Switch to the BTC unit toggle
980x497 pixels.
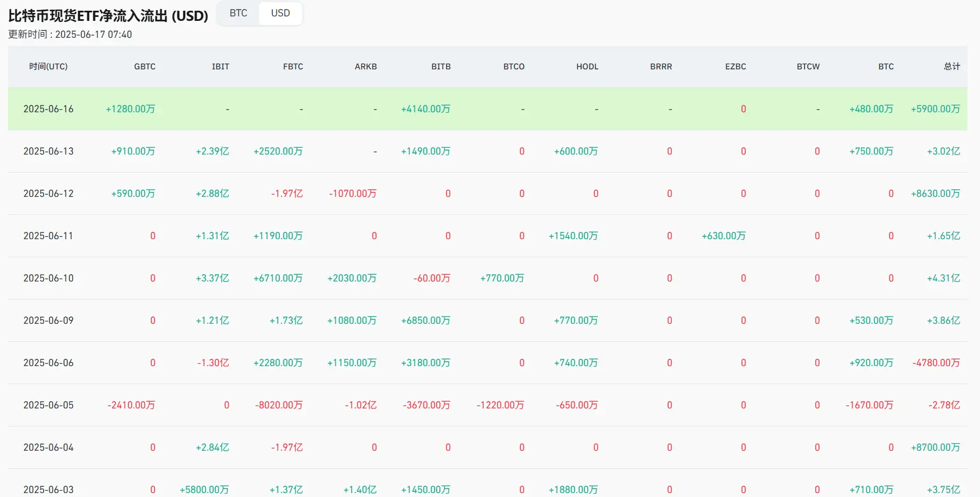pos(238,14)
